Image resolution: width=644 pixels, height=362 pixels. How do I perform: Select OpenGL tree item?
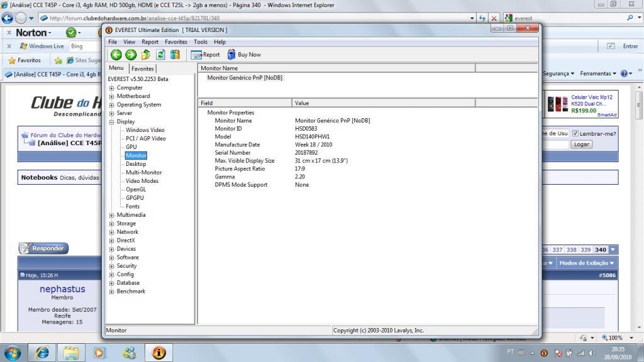click(136, 190)
